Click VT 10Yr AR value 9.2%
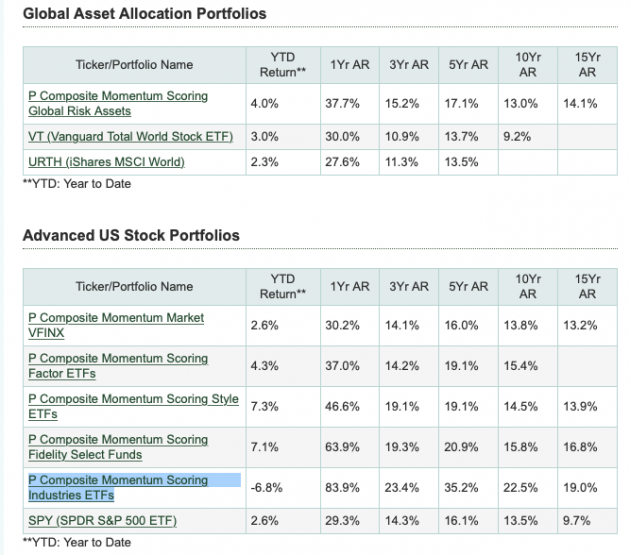630x555 pixels. point(517,137)
